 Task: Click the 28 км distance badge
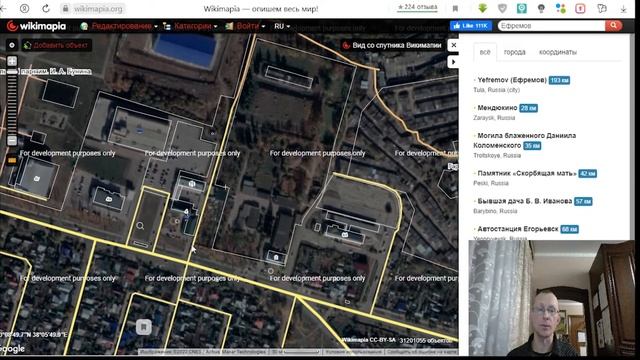529,108
